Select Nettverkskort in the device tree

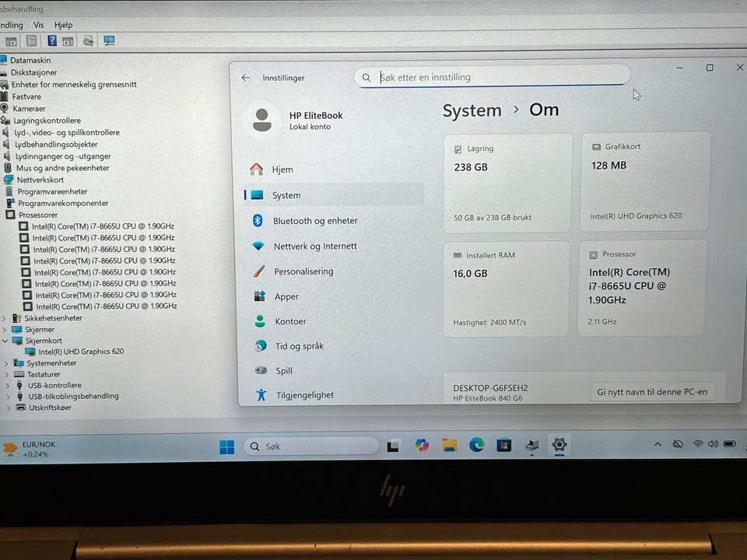(40, 180)
